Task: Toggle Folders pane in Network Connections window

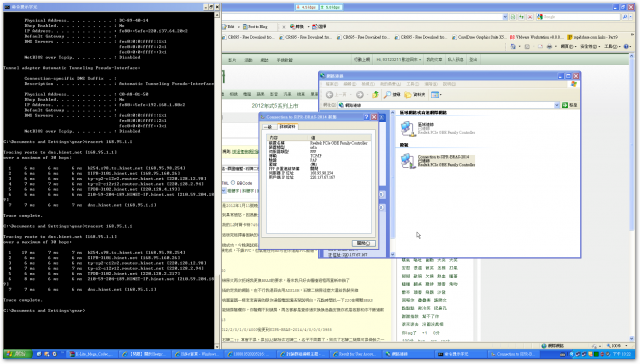Action: point(415,95)
